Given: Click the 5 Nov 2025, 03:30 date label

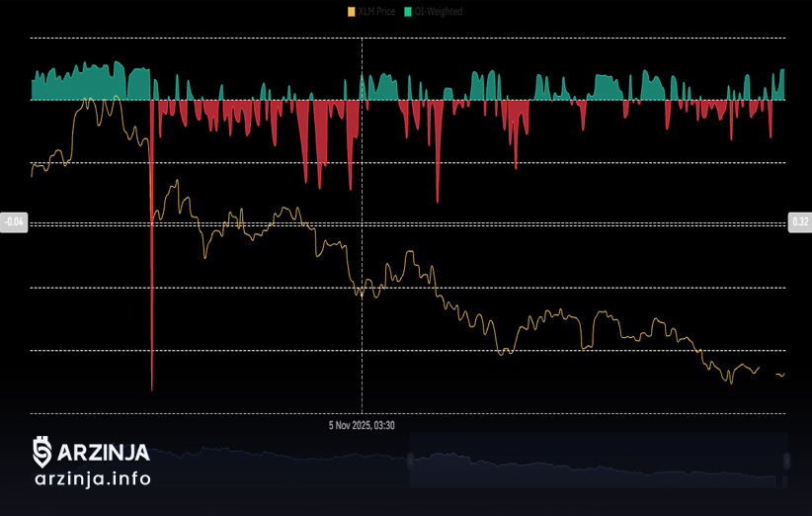Looking at the screenshot, I should point(363,425).
